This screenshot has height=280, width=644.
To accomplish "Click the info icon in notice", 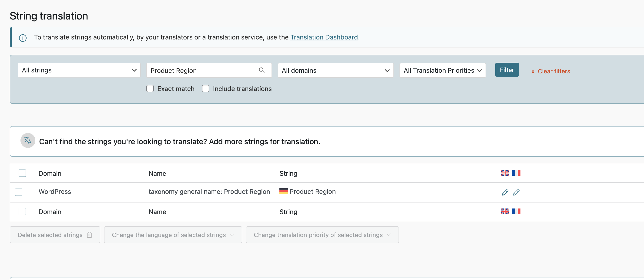I will 23,38.
